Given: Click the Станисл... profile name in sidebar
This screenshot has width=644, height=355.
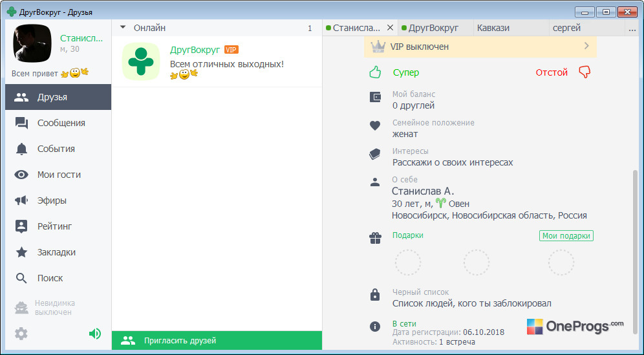Looking at the screenshot, I should pyautogui.click(x=81, y=38).
